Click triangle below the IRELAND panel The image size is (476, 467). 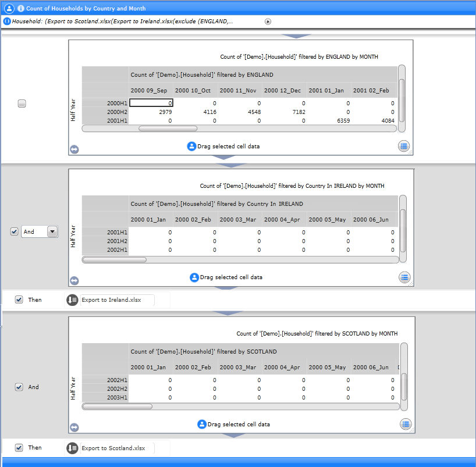225,288
